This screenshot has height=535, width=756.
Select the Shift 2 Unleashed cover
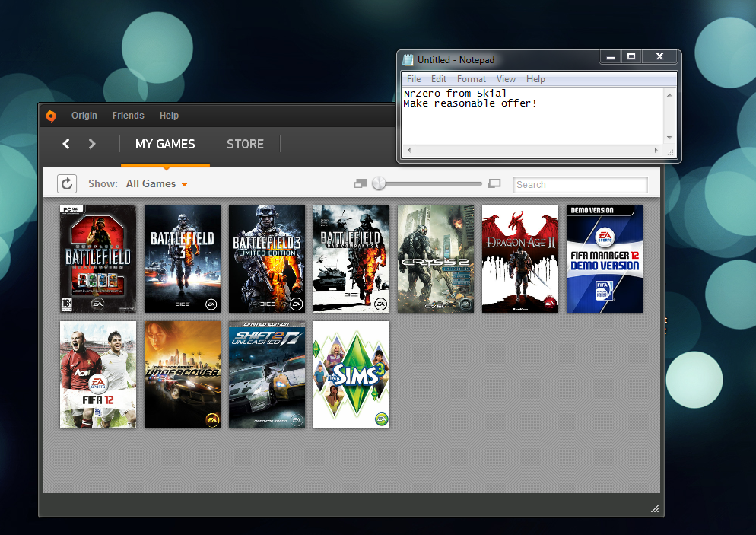coord(267,375)
